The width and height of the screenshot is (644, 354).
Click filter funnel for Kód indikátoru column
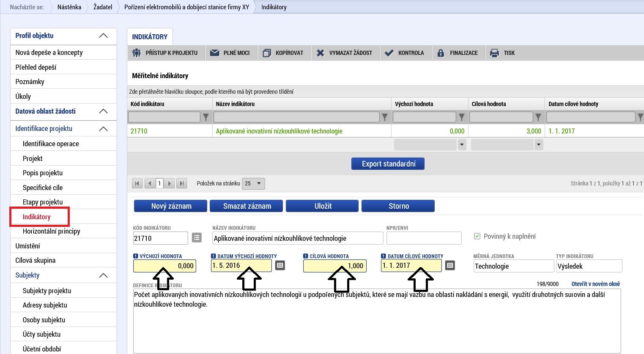point(206,117)
